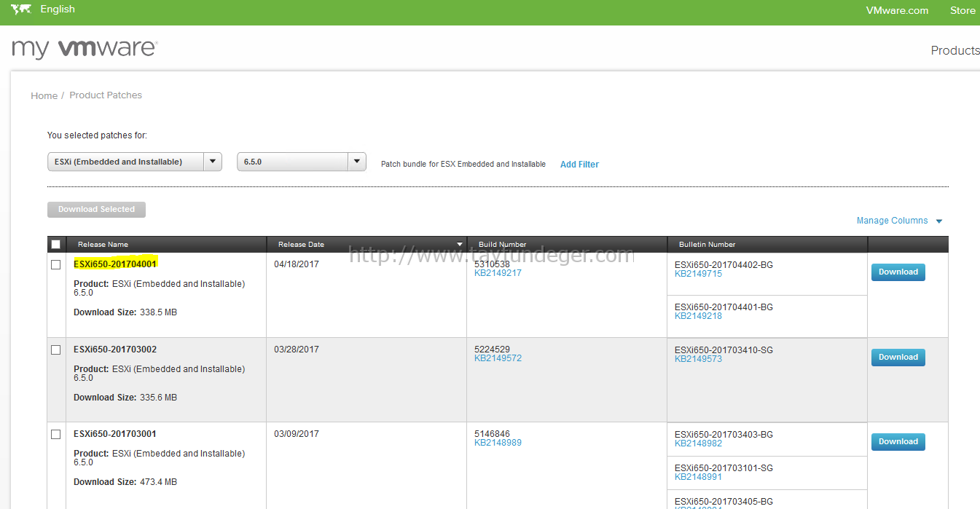Check the box for ESXi650-201703001

tap(56, 435)
